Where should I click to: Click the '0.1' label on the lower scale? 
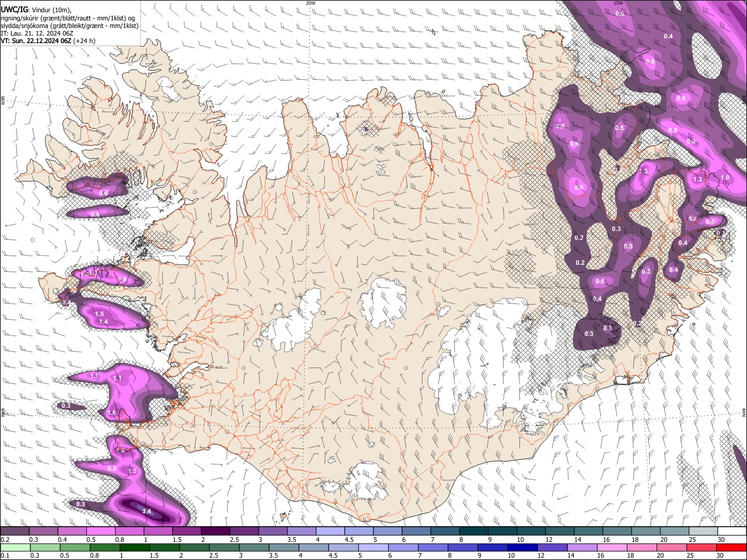4,556
